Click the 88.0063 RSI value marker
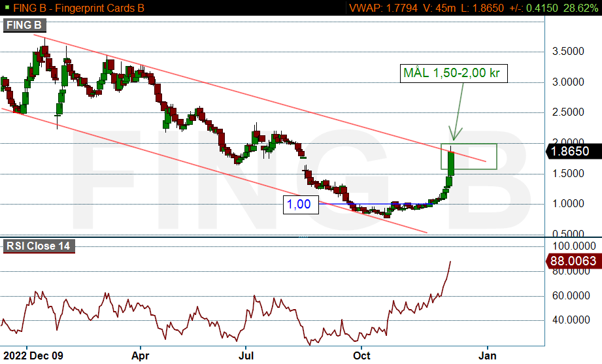Screen dimensions: 602x364 pos(574,261)
